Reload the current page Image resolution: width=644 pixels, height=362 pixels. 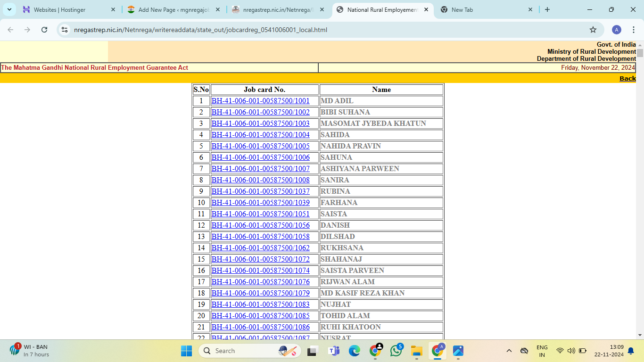(45, 29)
